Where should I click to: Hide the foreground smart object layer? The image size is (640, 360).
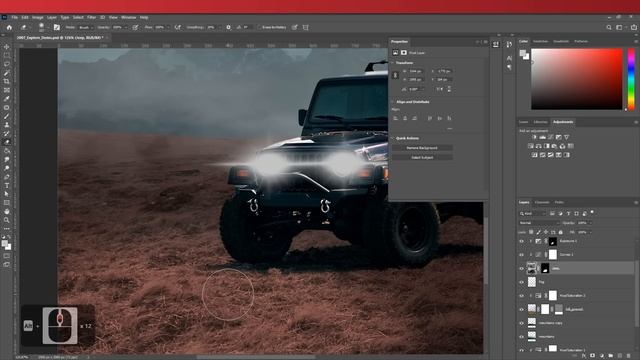(521, 309)
